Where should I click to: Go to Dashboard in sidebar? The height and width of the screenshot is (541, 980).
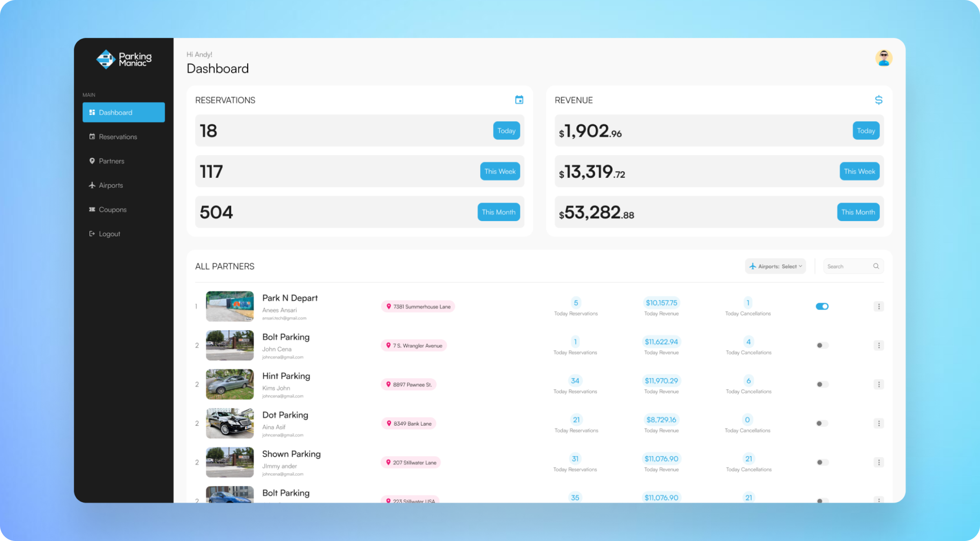pos(124,112)
